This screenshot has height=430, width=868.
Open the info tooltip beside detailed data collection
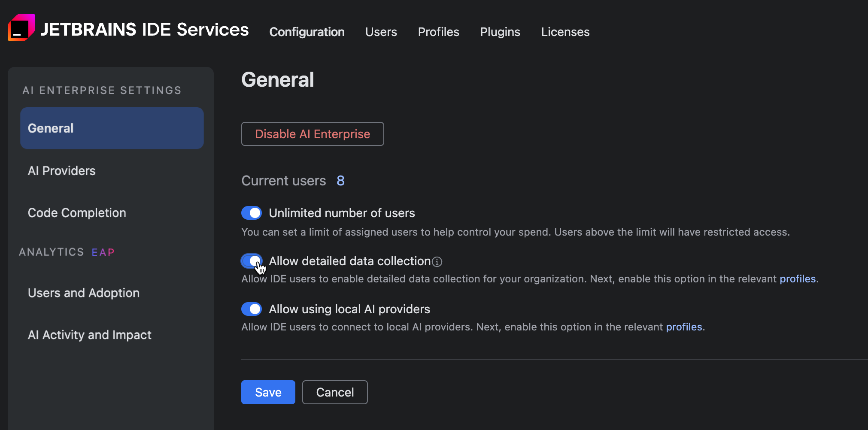pyautogui.click(x=437, y=261)
